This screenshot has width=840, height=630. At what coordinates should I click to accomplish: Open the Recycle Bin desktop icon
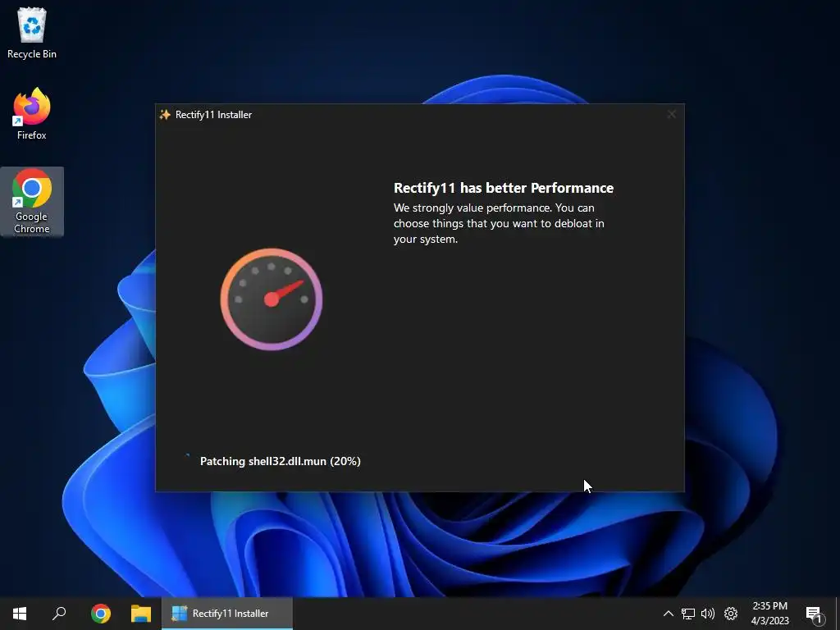coord(32,33)
